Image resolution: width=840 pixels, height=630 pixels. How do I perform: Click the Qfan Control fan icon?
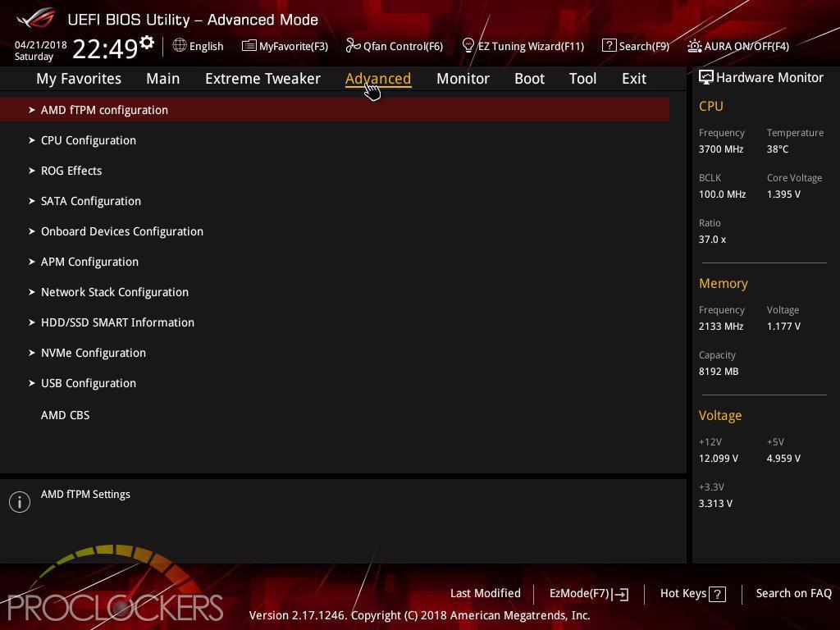pyautogui.click(x=353, y=46)
